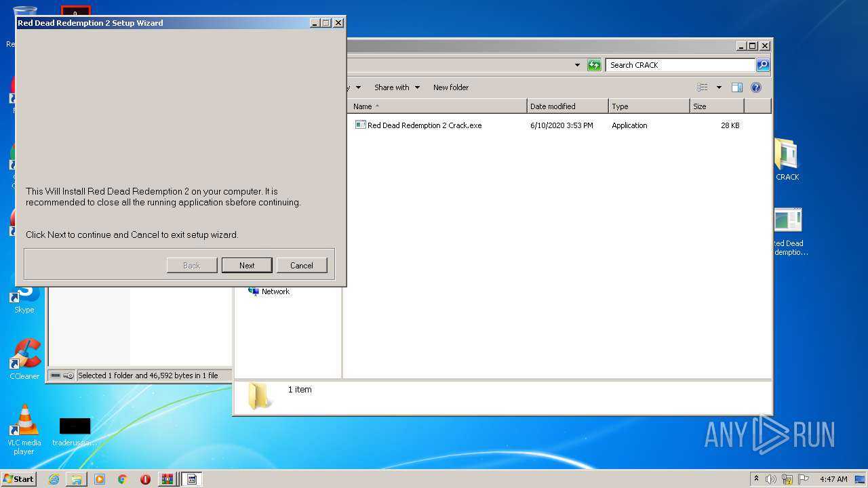This screenshot has height=488, width=868.
Task: Select Red Dead Redemption 2 Crack.exe file
Action: 425,125
